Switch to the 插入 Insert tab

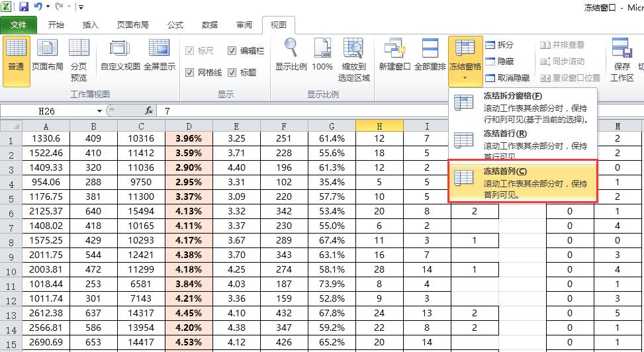click(x=91, y=25)
